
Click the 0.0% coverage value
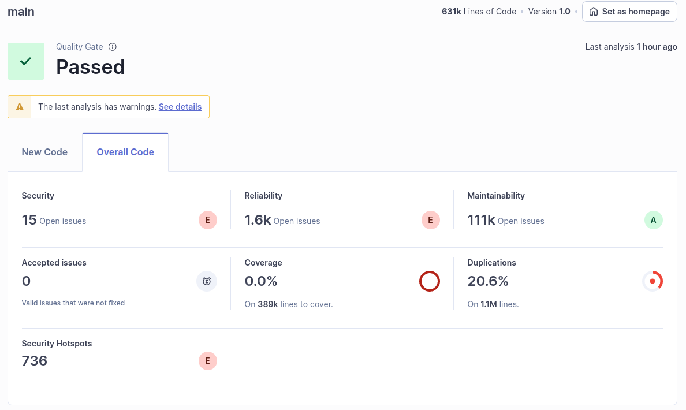(261, 281)
